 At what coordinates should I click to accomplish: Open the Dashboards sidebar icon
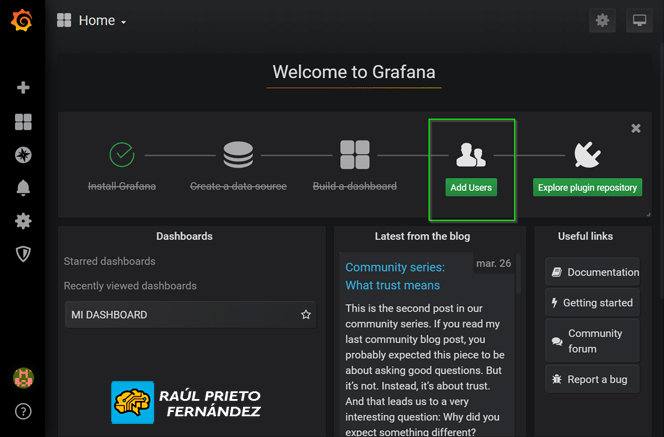tap(23, 122)
